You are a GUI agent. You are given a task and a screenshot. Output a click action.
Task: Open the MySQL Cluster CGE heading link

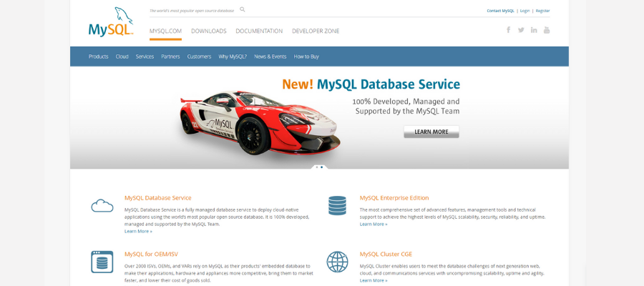[x=386, y=254]
